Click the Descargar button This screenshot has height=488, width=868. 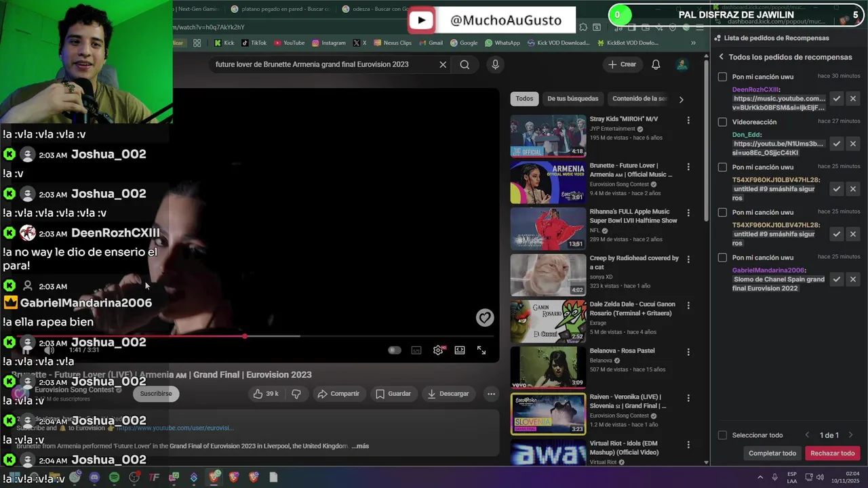(x=448, y=394)
